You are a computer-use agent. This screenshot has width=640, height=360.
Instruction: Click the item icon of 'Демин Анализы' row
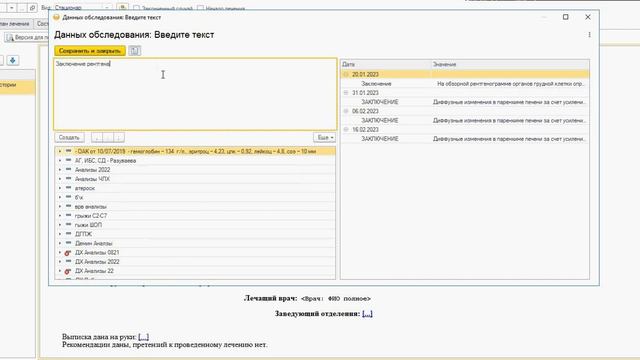(x=68, y=243)
